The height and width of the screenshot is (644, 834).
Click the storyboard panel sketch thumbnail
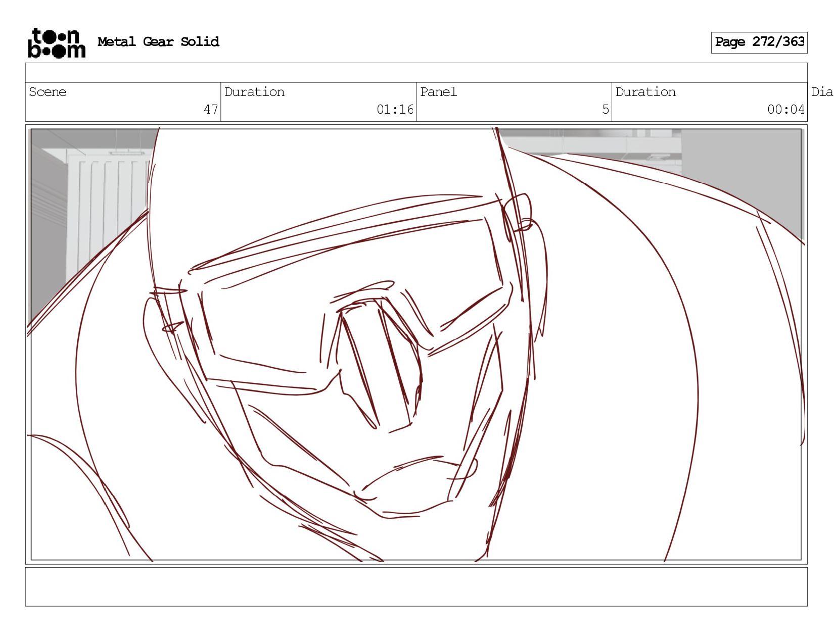416,344
